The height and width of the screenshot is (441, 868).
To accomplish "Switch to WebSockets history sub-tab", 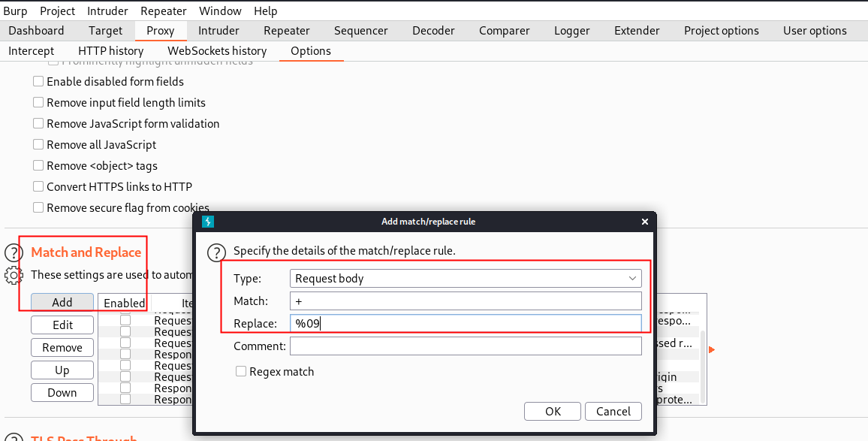I will pos(217,51).
